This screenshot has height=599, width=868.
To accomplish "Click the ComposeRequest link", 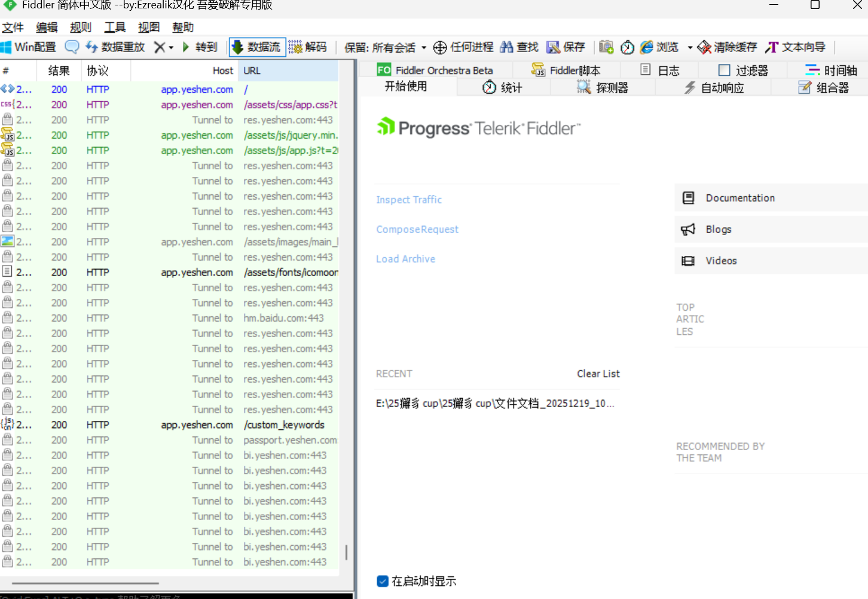I will (417, 230).
